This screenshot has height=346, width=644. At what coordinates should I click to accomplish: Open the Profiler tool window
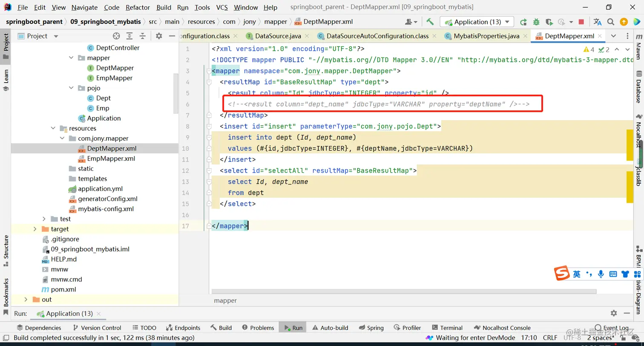pyautogui.click(x=408, y=328)
